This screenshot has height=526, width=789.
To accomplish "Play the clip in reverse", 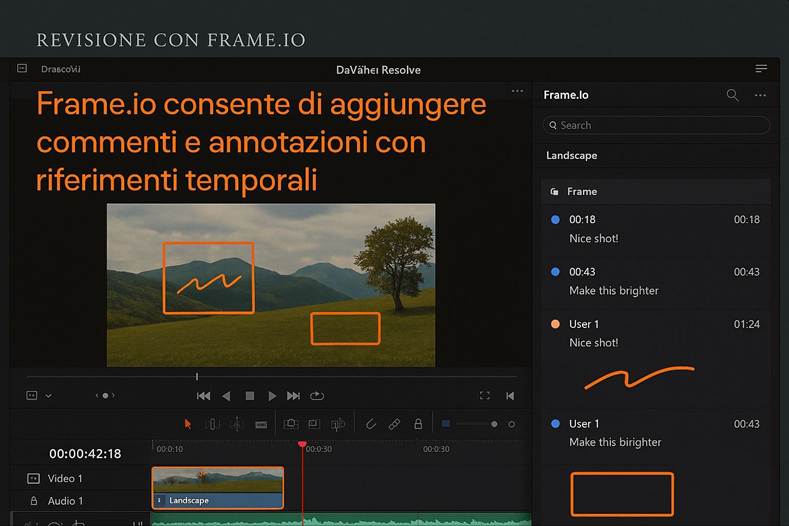I will [x=226, y=396].
